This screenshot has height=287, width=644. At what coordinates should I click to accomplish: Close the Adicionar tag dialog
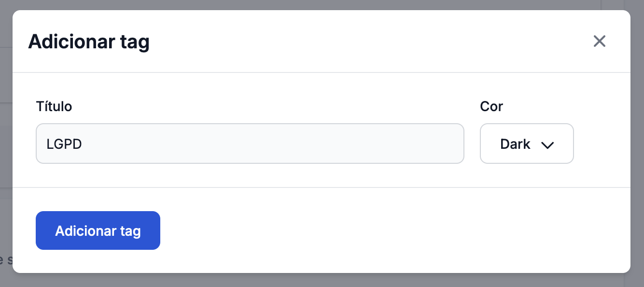coord(599,42)
